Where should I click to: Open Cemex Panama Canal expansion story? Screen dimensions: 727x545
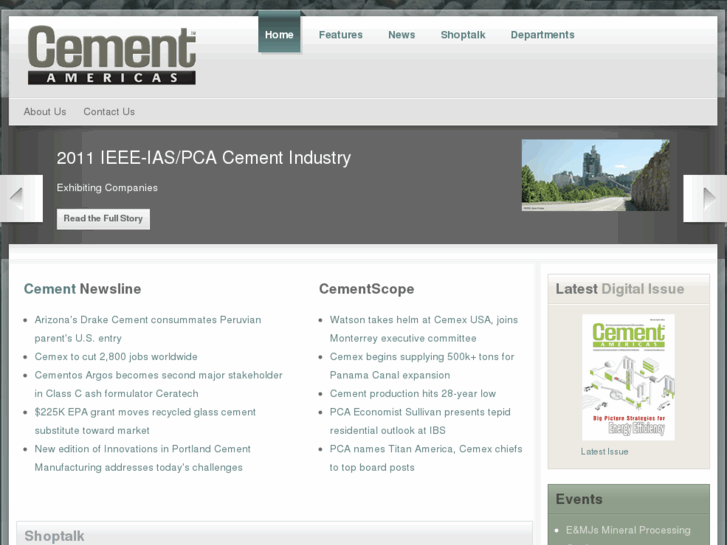pyautogui.click(x=422, y=365)
